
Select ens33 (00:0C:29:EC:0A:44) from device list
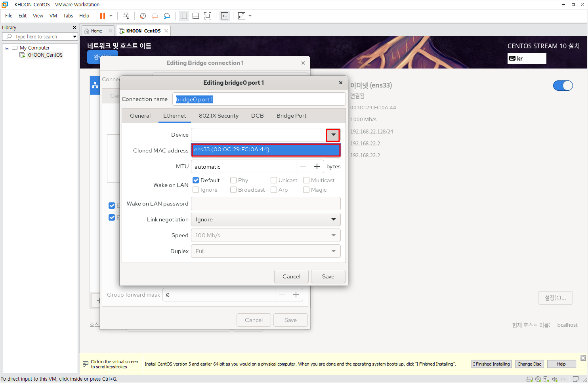266,150
